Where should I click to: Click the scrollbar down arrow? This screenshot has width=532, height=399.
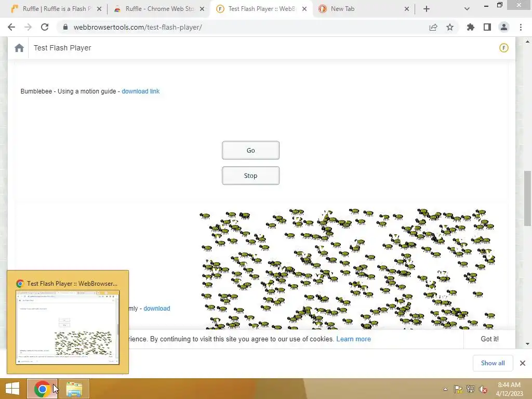(x=527, y=344)
